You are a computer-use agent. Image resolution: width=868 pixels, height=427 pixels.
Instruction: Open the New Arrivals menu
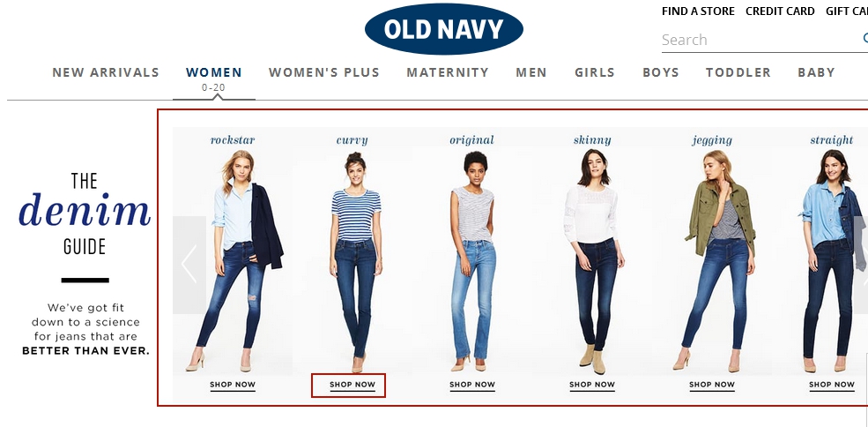(x=106, y=72)
